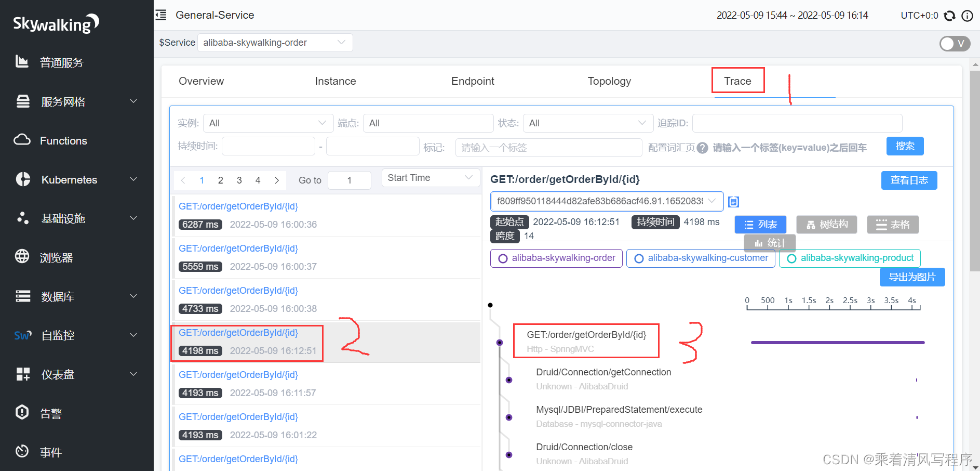Go to page 2 of traces
Viewport: 980px width, 471px height.
(x=221, y=180)
